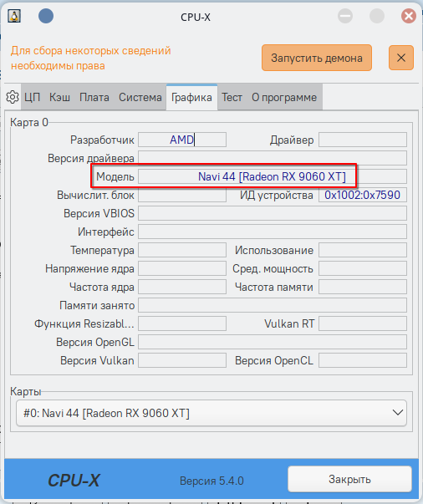Click the Сред. мощность field

coord(363,268)
